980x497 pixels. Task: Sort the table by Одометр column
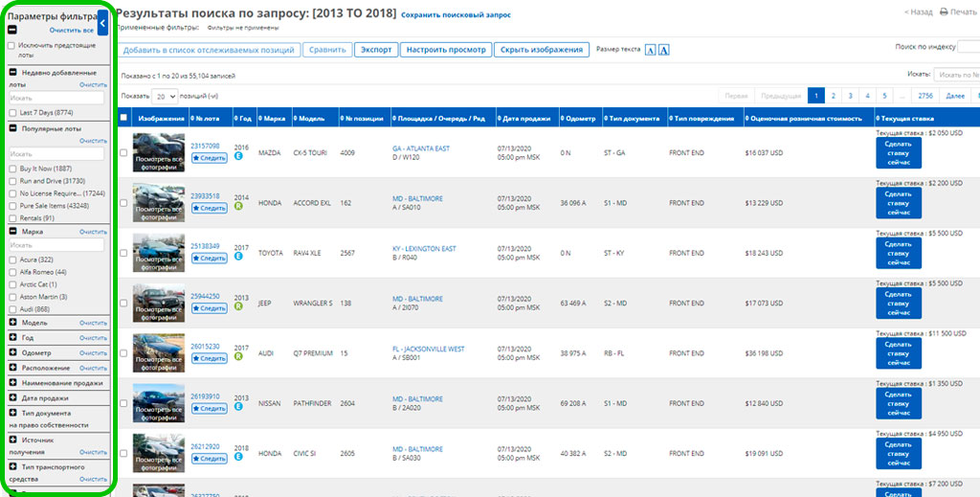tap(581, 118)
